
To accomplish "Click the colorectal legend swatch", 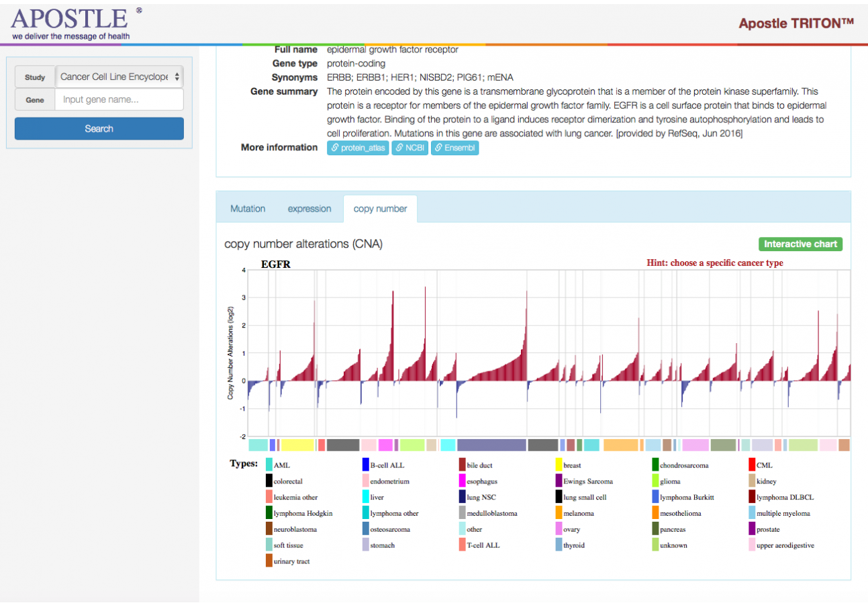I will click(269, 481).
